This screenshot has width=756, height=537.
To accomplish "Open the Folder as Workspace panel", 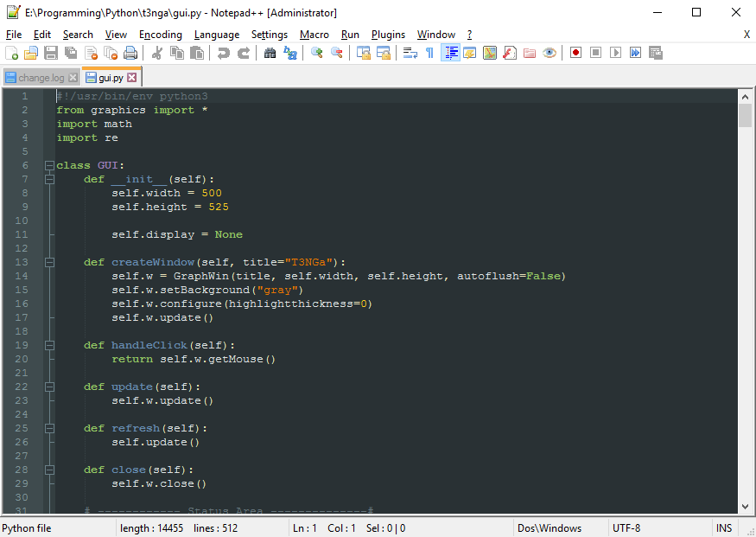I will click(530, 53).
